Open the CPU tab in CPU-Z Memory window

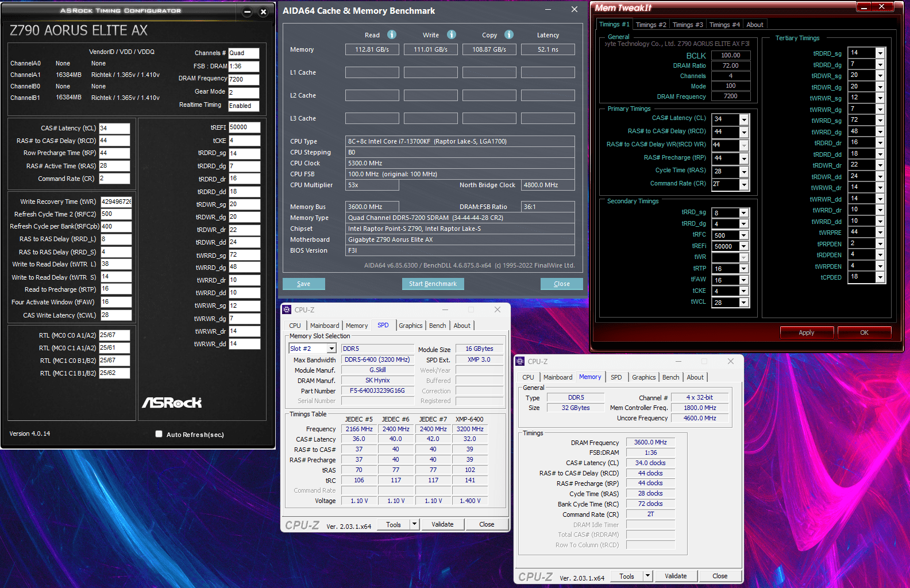point(528,377)
